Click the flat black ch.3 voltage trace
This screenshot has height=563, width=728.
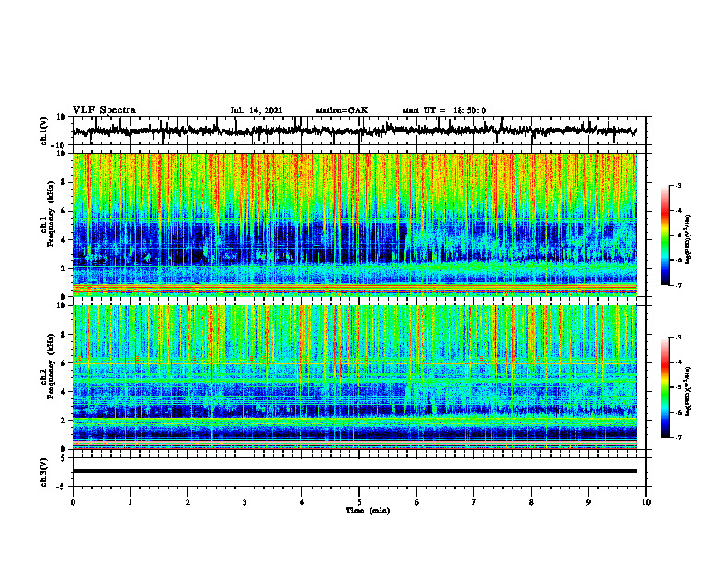(355, 471)
